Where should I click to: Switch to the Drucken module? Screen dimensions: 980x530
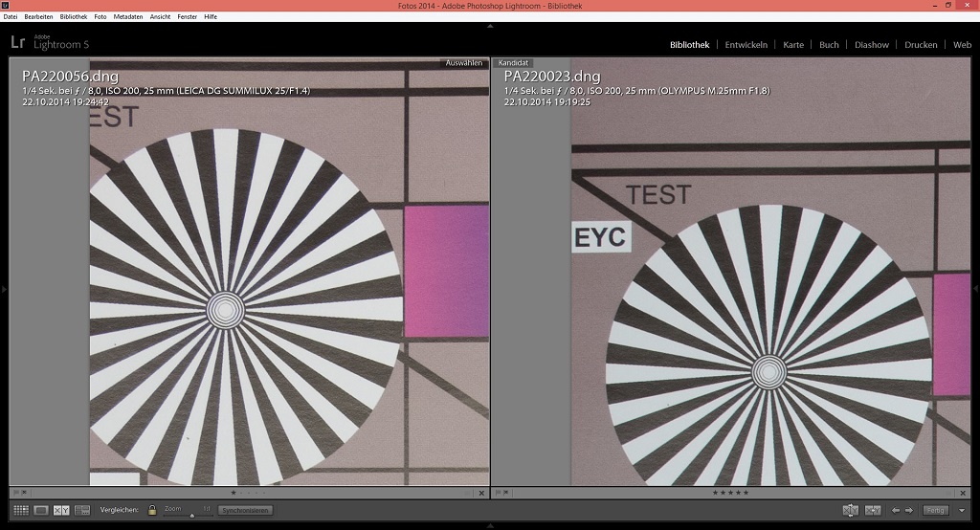(x=921, y=45)
